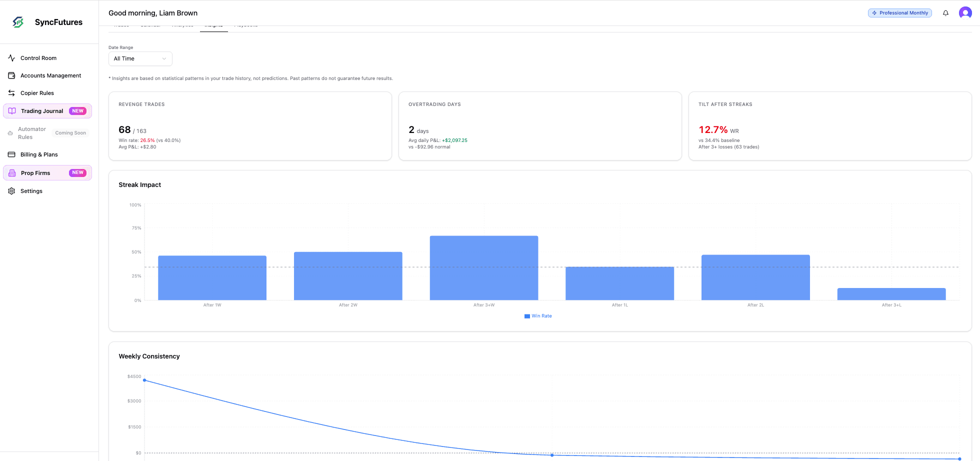Click the Copier Rules arrows icon

click(11, 92)
